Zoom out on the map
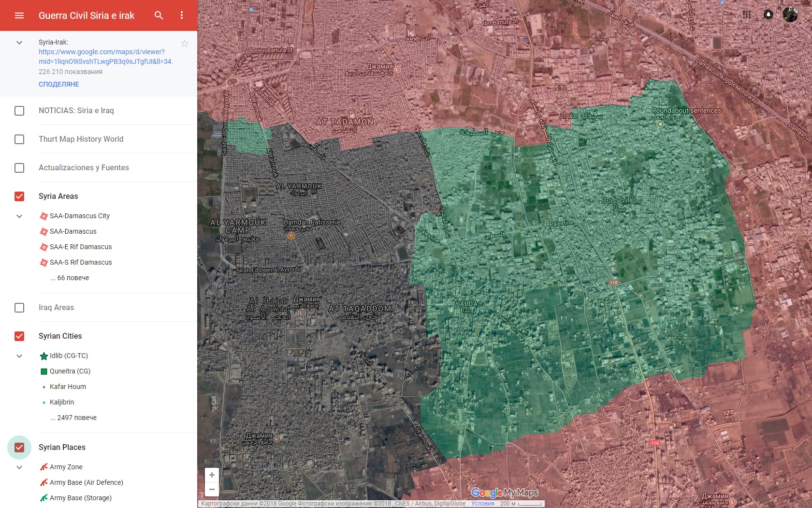812x508 pixels. coord(212,489)
